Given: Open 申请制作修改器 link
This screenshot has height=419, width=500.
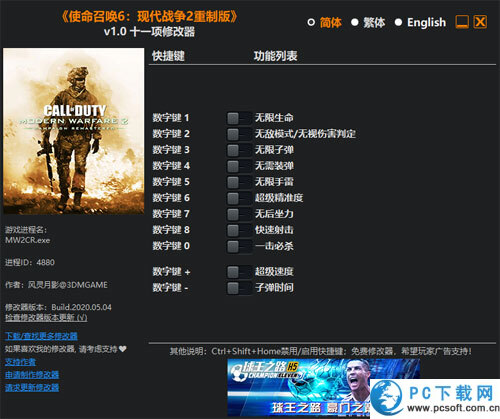Looking at the screenshot, I should [x=32, y=375].
